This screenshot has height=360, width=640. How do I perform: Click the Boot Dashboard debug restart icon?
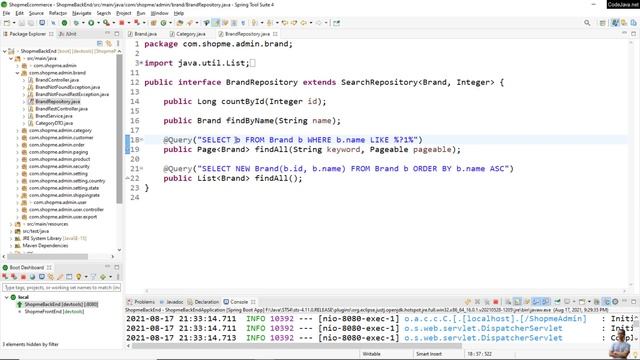pyautogui.click(x=14, y=277)
